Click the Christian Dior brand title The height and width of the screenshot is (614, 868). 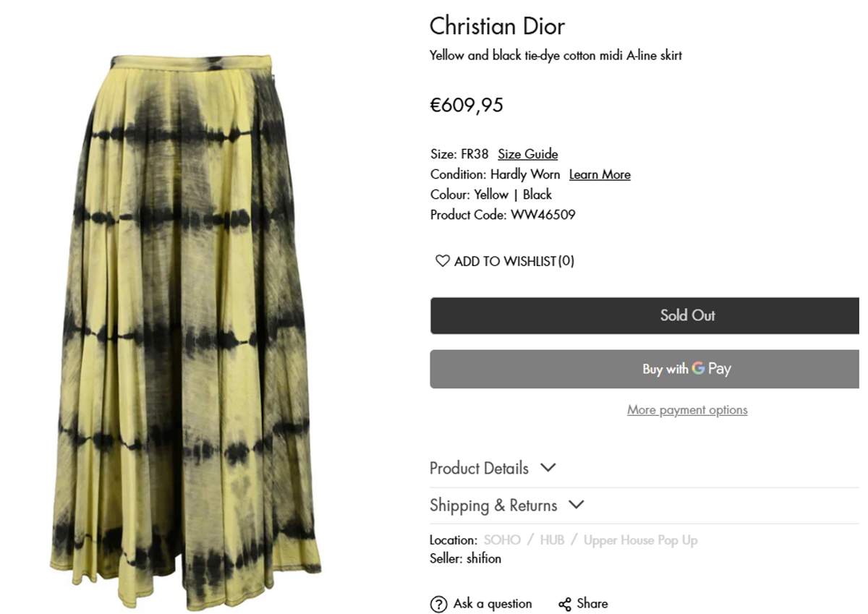click(497, 26)
